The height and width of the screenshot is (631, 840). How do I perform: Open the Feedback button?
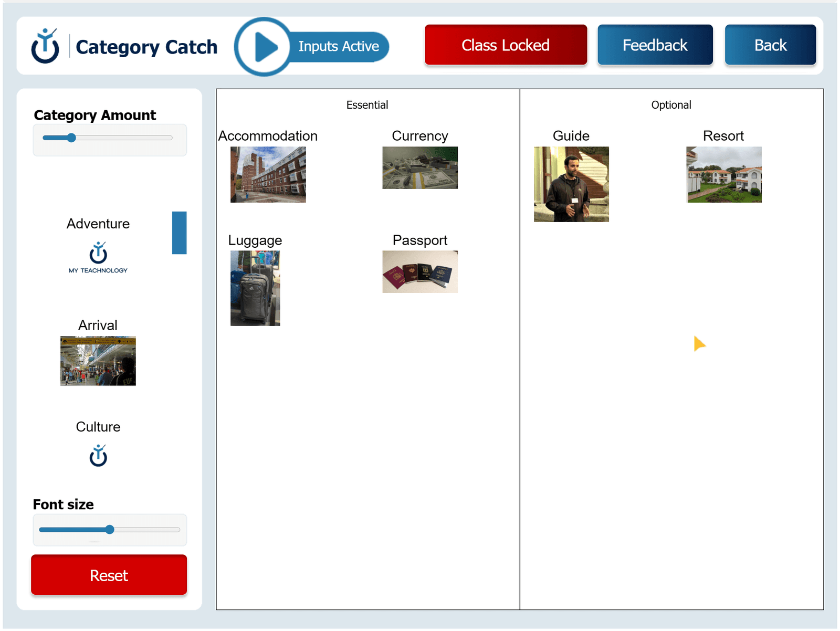tap(655, 45)
